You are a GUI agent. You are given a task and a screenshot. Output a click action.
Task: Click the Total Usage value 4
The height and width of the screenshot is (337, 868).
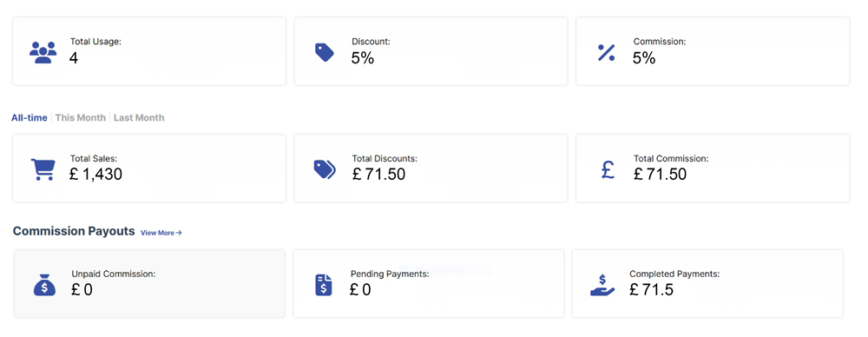click(x=74, y=57)
